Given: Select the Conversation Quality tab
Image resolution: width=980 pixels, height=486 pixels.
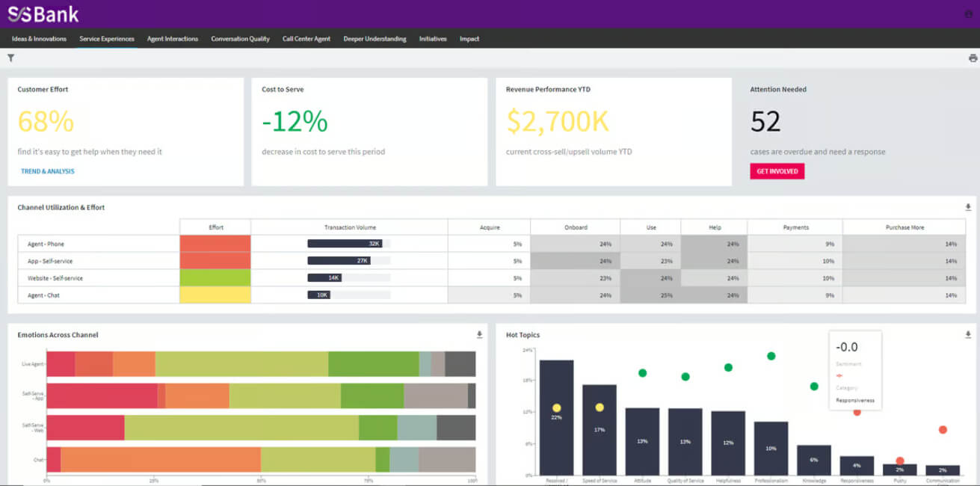Looking at the screenshot, I should [x=240, y=39].
